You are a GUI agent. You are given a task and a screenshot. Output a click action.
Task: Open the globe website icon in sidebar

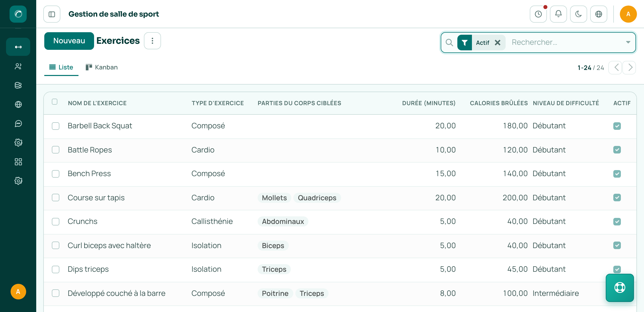click(x=18, y=104)
